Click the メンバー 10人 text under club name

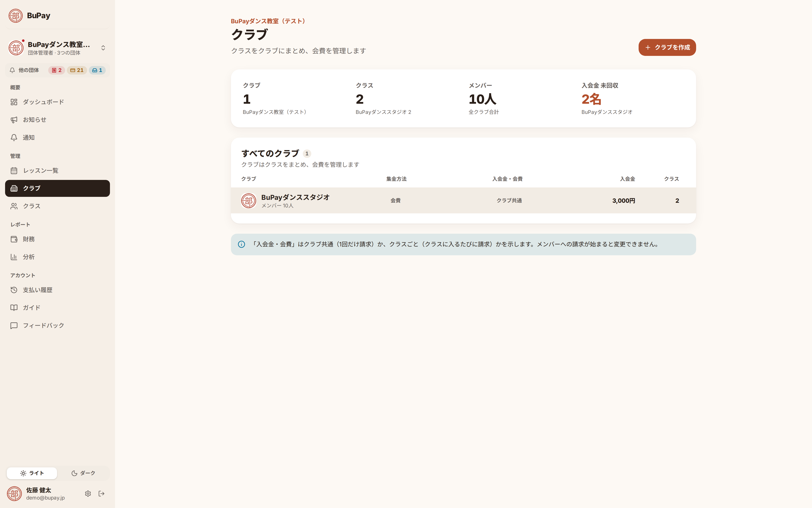click(x=277, y=206)
